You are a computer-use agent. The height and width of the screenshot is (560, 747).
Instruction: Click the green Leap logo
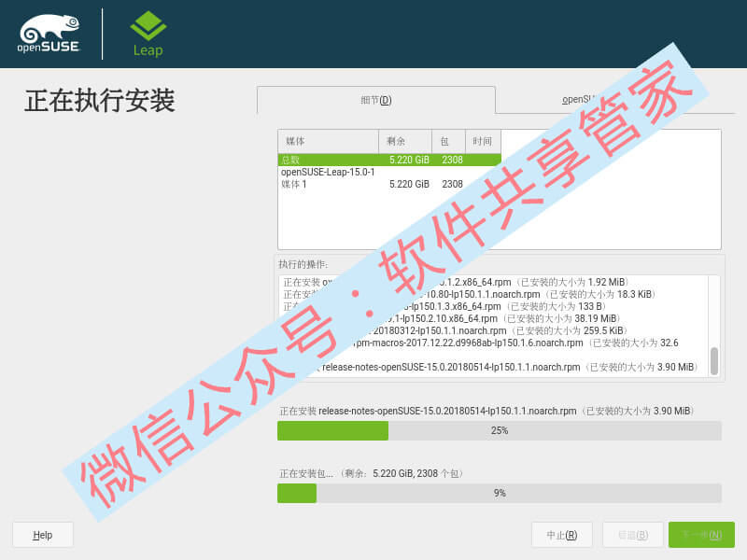click(148, 34)
